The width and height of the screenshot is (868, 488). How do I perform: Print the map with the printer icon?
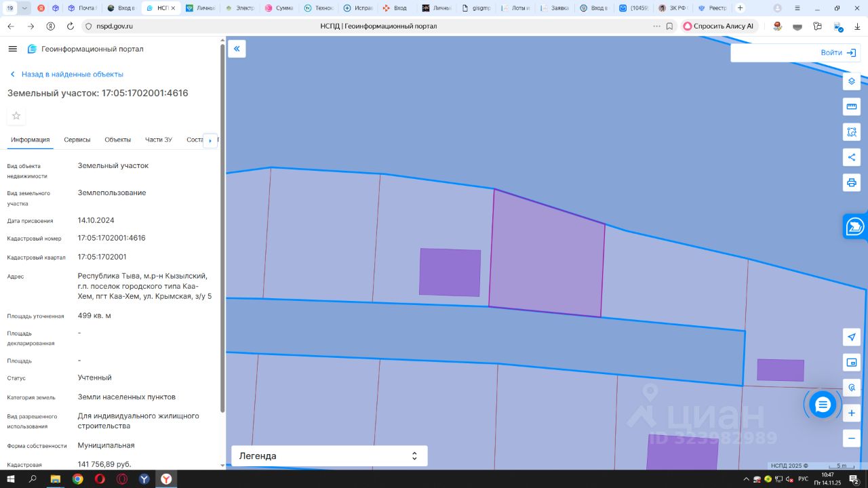(x=852, y=182)
